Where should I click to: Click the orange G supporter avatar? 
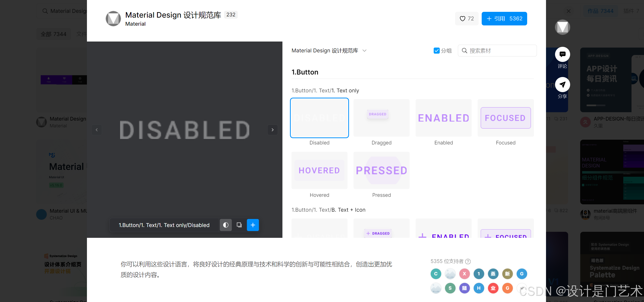pos(508,288)
